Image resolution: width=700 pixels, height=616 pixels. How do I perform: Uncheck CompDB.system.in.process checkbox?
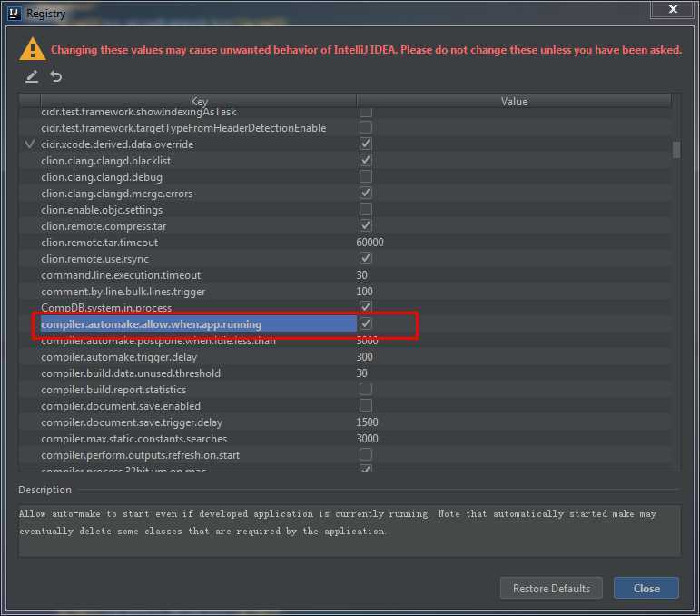tap(365, 307)
